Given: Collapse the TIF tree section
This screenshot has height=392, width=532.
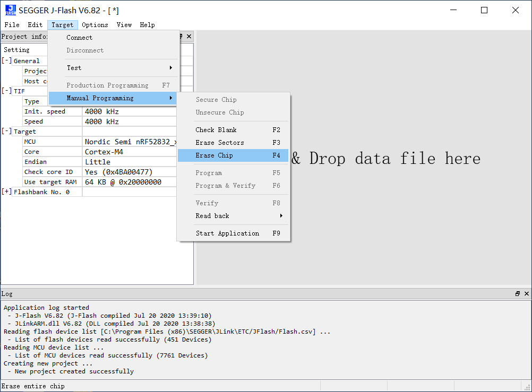Looking at the screenshot, I should click(6, 91).
